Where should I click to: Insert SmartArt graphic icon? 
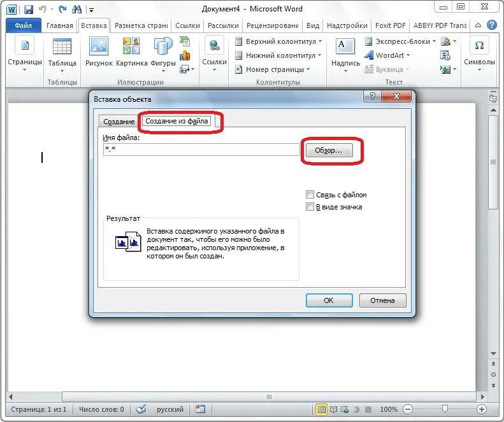pos(185,42)
